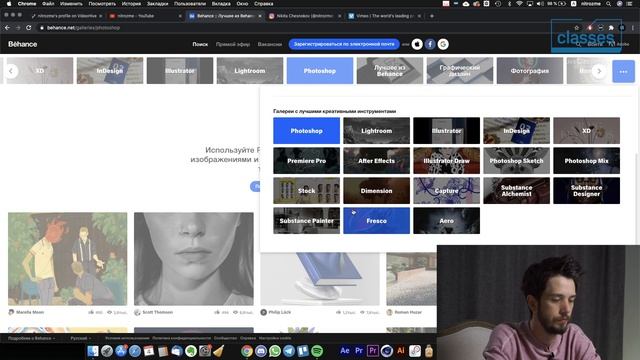
Task: Open Evernote elephant icon in Dock
Action: click(191, 351)
